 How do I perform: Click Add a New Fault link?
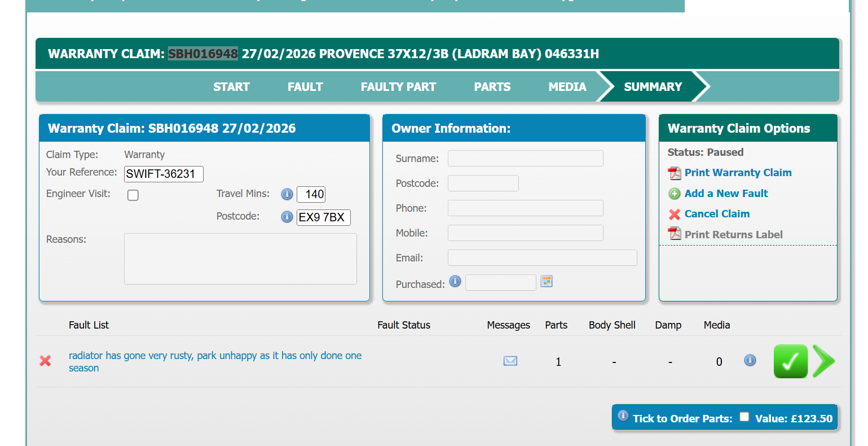point(726,194)
